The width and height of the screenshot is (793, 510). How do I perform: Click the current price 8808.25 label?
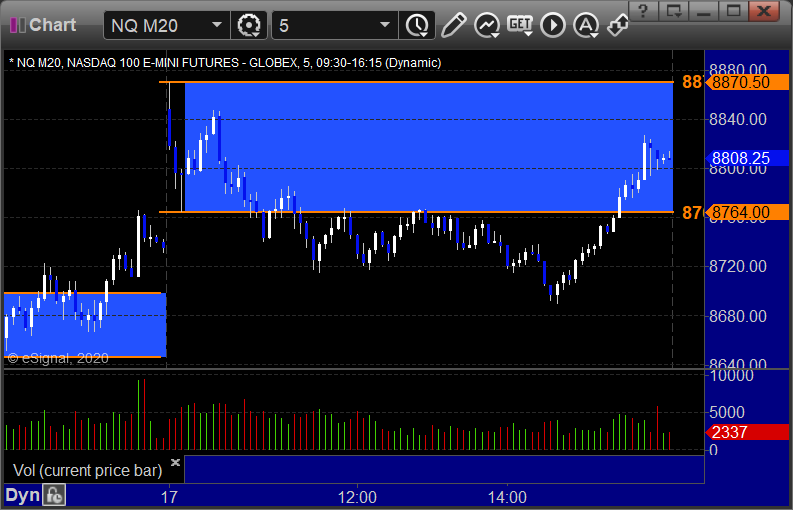click(747, 158)
